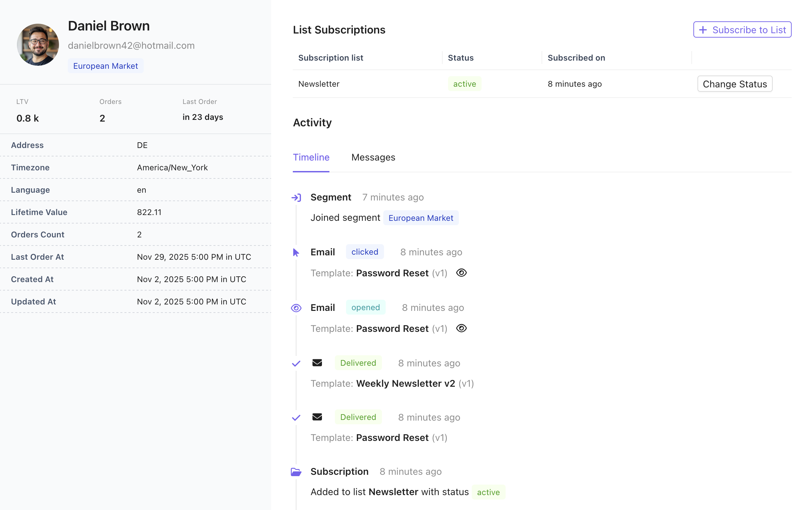Preview the opened Password Reset template

point(462,328)
